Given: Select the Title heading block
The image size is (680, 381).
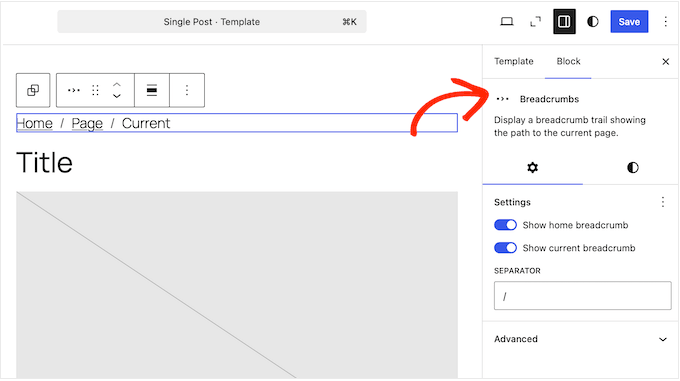Looking at the screenshot, I should 45,163.
